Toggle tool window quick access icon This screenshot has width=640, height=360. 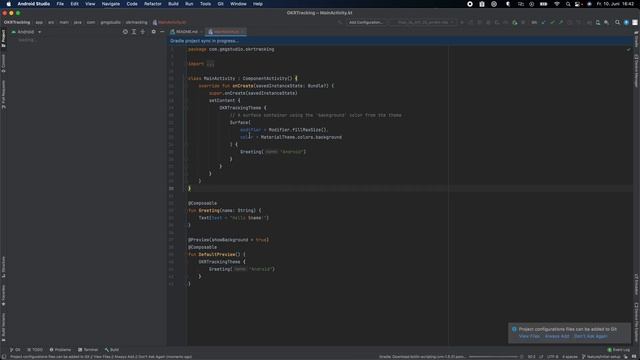(3, 357)
